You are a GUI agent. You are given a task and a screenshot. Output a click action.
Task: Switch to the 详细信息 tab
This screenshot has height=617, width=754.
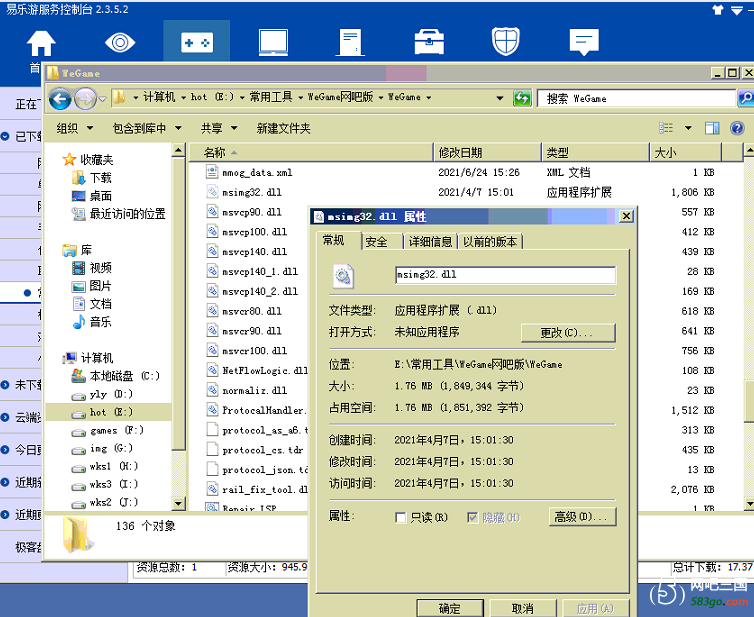click(x=430, y=241)
